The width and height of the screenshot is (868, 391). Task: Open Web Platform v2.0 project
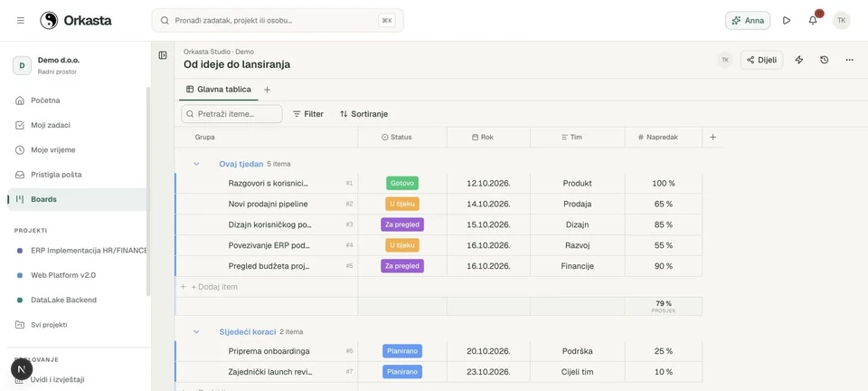point(77,275)
